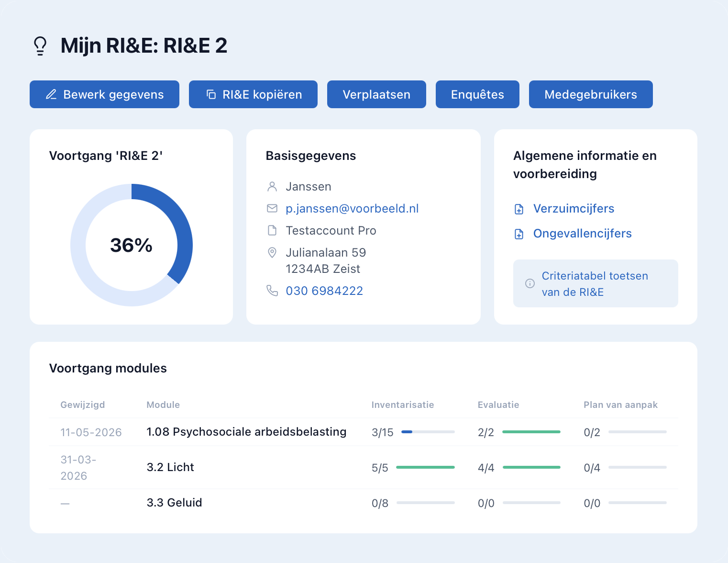Screen dimensions: 728x563
Task: Click the document icon next to Ongevallencijfers
Action: tap(519, 234)
